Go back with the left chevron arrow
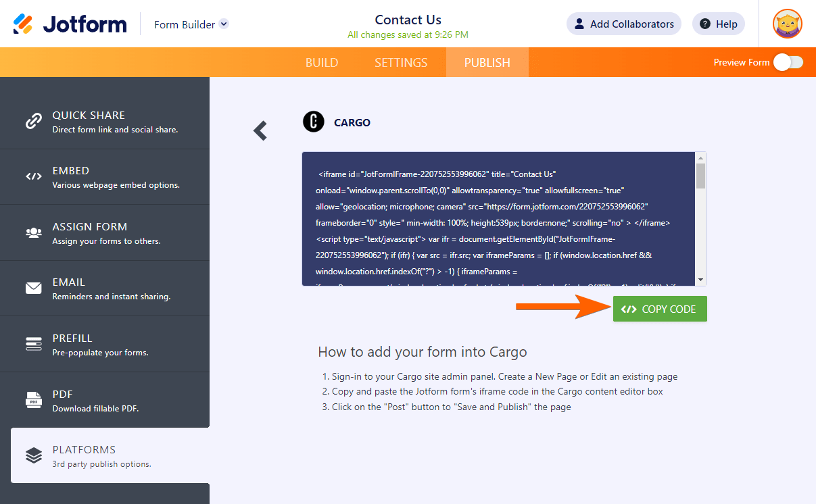This screenshot has width=816, height=504. click(260, 130)
